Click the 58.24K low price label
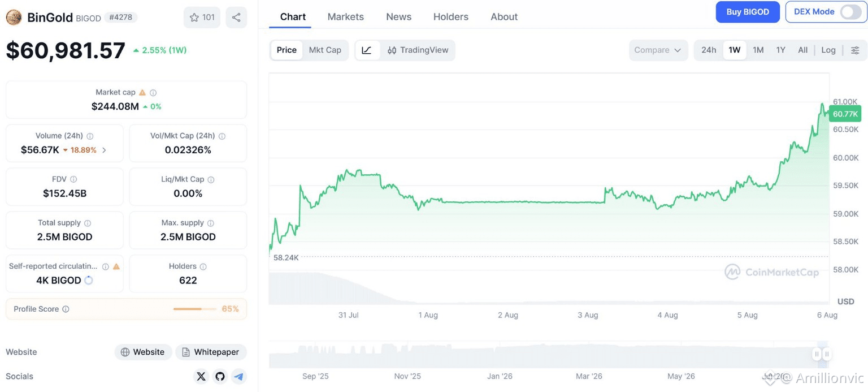This screenshot has width=868, height=392. (x=286, y=257)
